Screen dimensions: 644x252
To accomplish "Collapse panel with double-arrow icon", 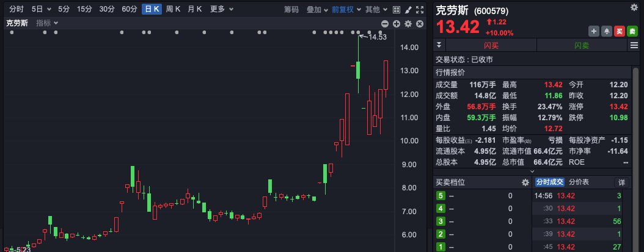I will click(439, 45).
